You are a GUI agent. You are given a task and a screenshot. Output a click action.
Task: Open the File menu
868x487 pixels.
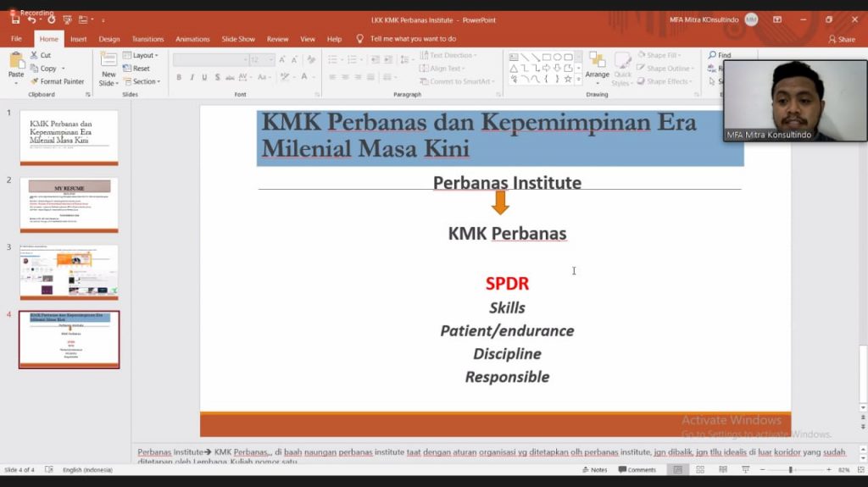pos(16,39)
